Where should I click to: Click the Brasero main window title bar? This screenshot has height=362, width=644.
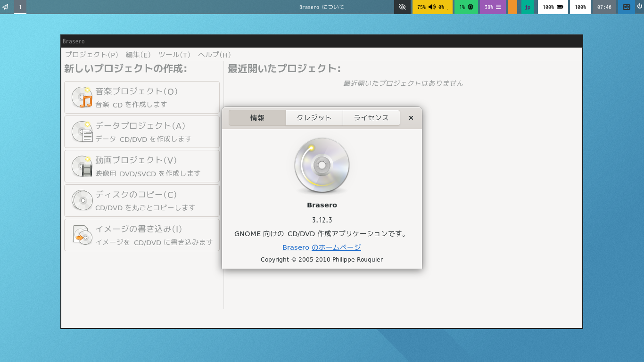tap(322, 41)
